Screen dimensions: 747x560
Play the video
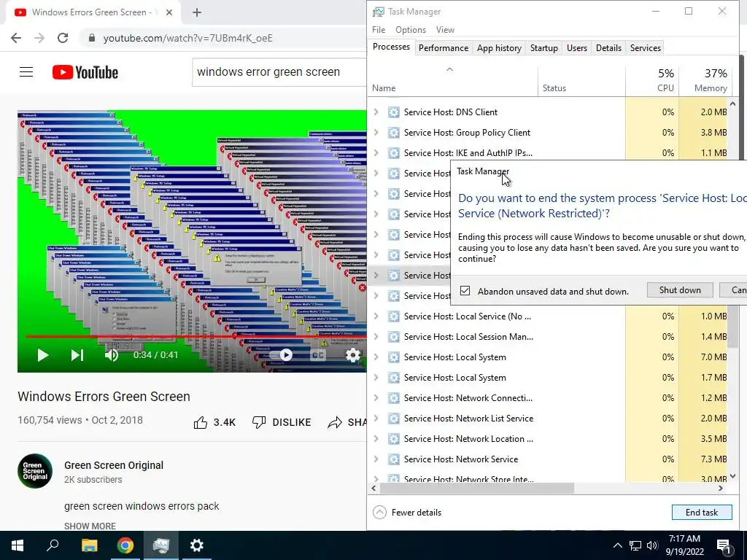pyautogui.click(x=43, y=355)
